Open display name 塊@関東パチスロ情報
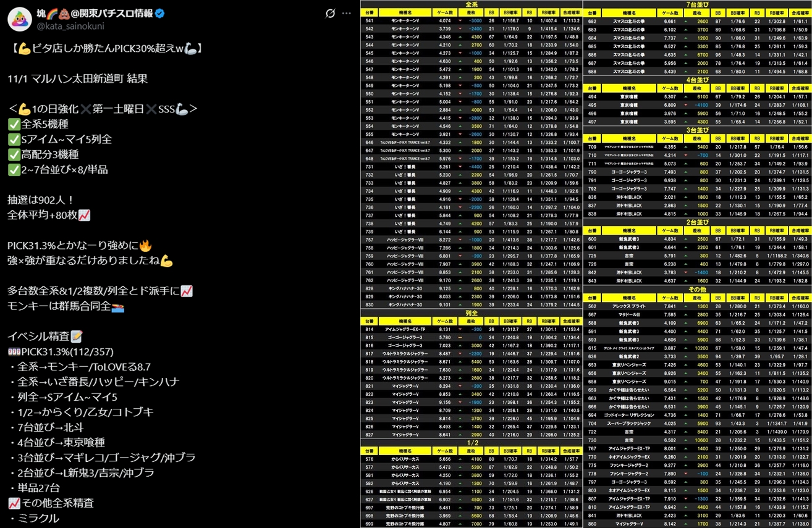Viewport: 812px width, 528px height. tap(95, 13)
